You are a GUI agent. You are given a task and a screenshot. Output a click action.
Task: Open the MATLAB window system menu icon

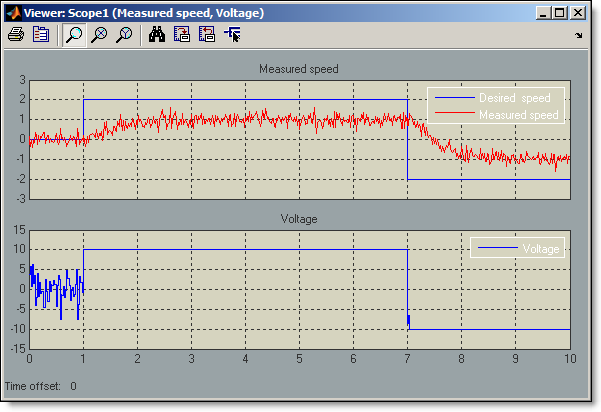click(14, 13)
